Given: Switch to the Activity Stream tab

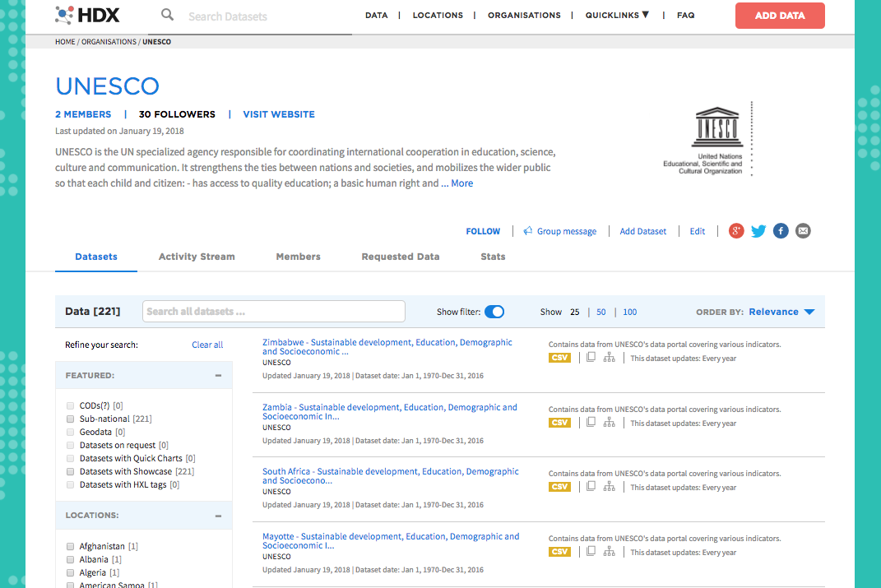Looking at the screenshot, I should pos(197,257).
